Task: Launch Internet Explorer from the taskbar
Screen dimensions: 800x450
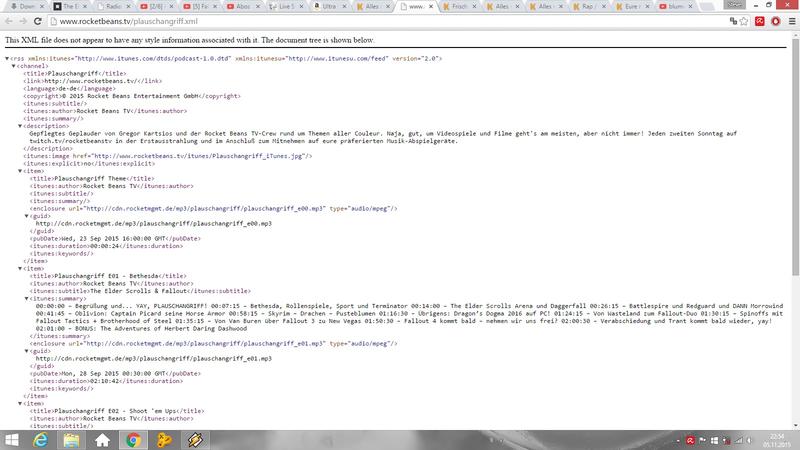Action: 40,440
